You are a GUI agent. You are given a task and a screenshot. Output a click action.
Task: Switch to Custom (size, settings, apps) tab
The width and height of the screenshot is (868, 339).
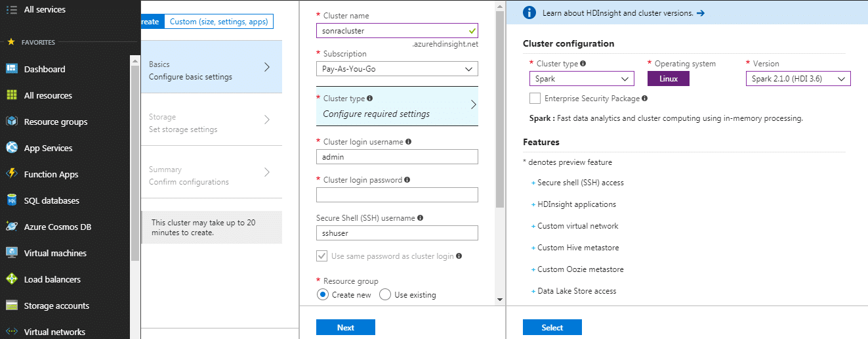click(x=218, y=22)
